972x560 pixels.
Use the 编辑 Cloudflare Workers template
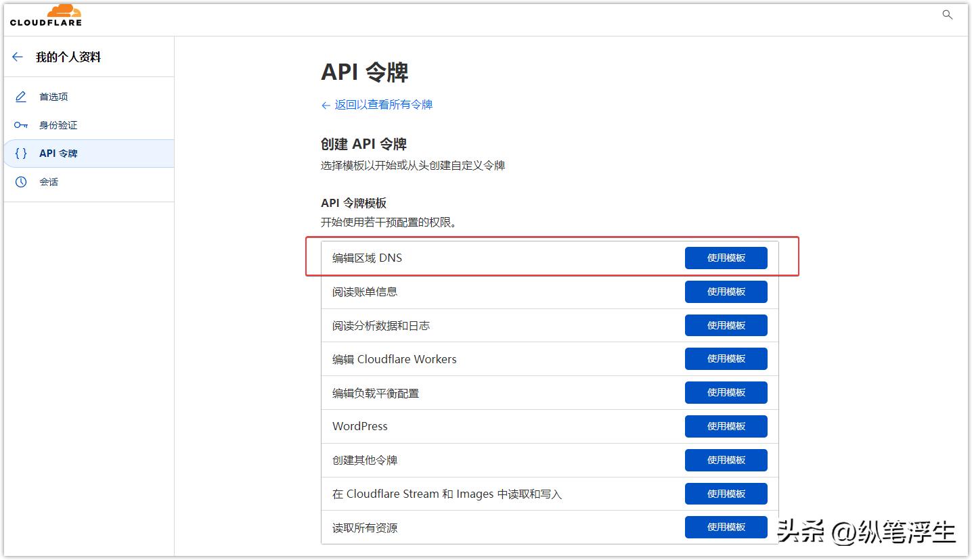click(x=726, y=358)
